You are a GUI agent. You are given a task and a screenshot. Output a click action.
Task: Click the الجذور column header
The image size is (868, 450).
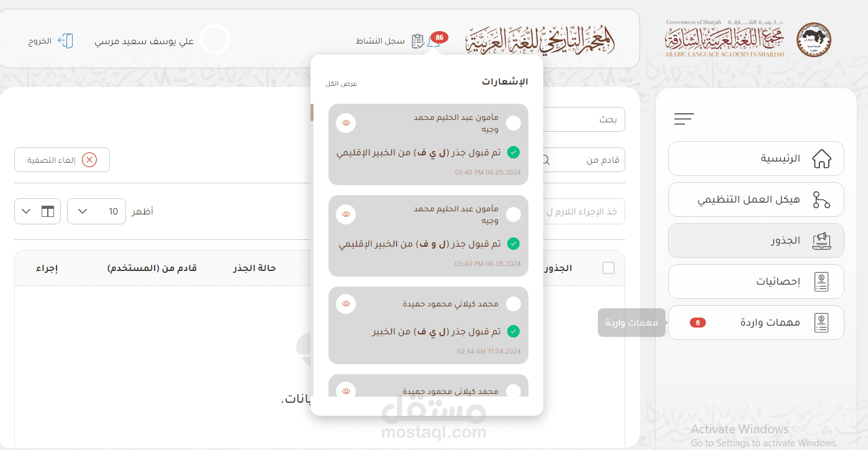coord(558,268)
